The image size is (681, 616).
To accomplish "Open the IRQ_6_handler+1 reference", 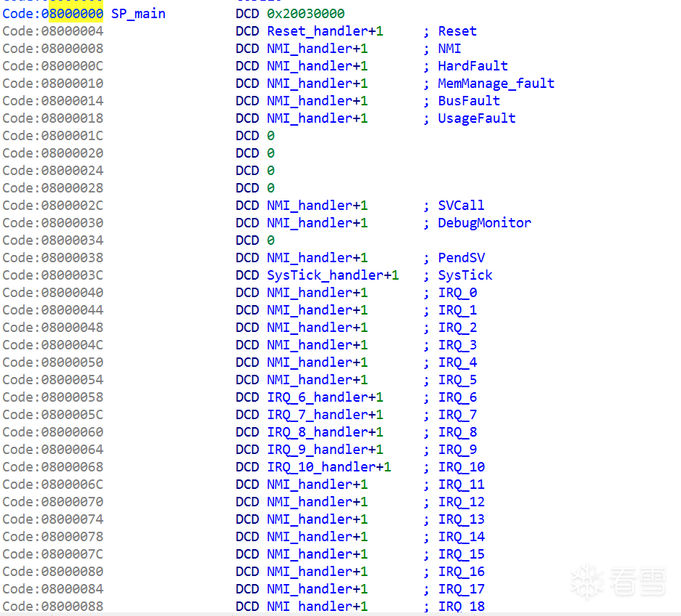I will tap(325, 397).
